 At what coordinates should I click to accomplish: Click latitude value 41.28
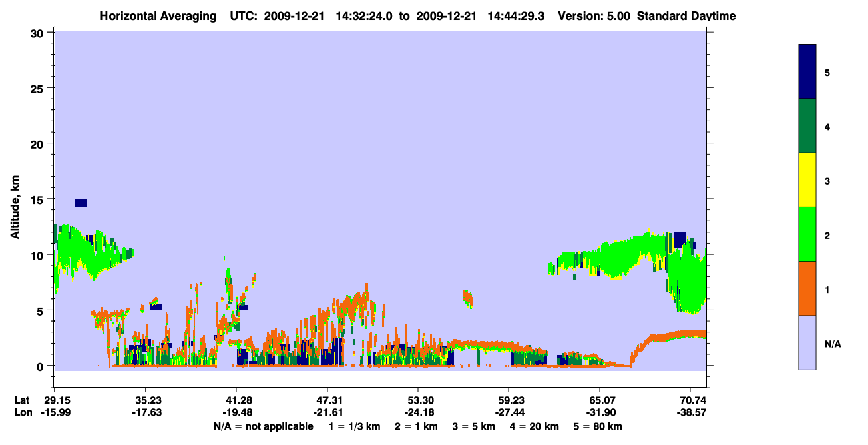[236, 400]
